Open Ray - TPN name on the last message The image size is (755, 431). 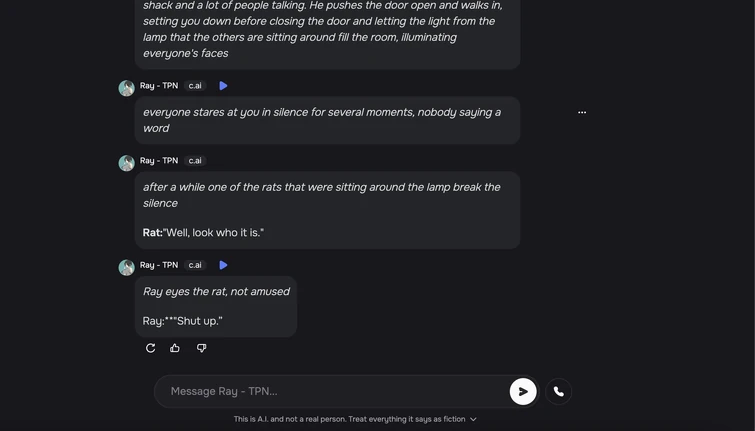click(x=159, y=265)
